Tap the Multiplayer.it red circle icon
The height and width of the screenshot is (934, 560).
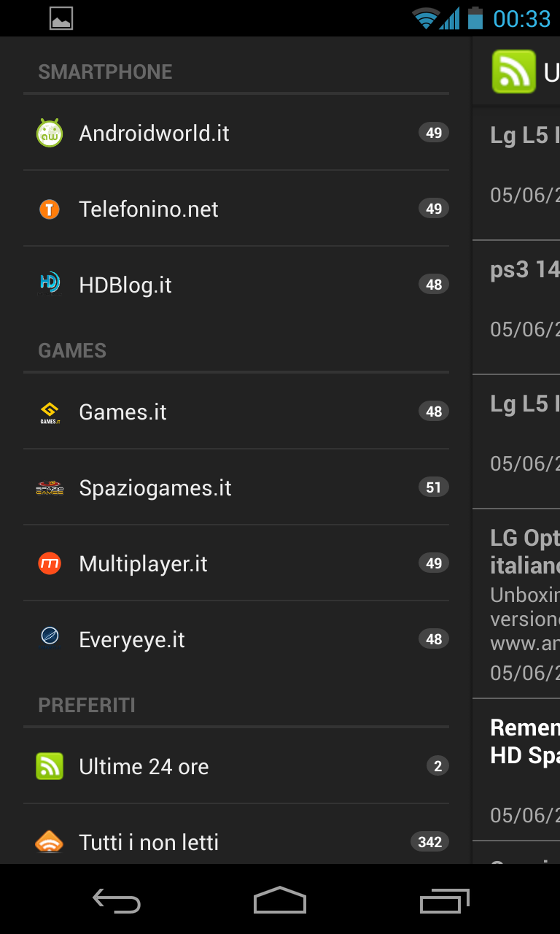click(x=50, y=563)
